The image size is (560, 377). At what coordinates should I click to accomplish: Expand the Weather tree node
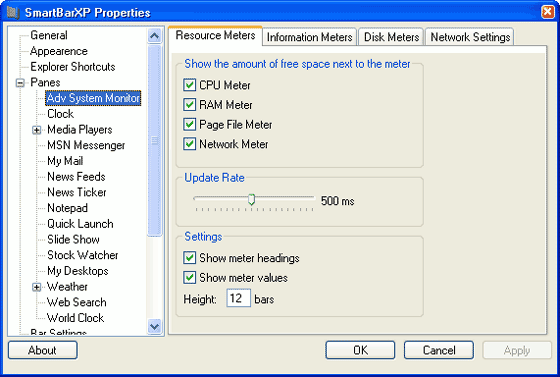click(36, 287)
